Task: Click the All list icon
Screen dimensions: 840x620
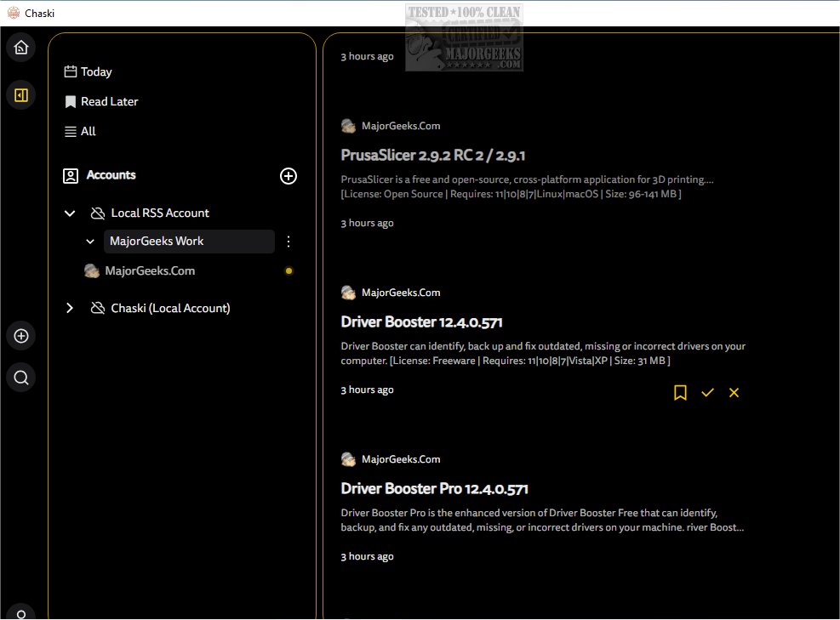Action: coord(70,132)
